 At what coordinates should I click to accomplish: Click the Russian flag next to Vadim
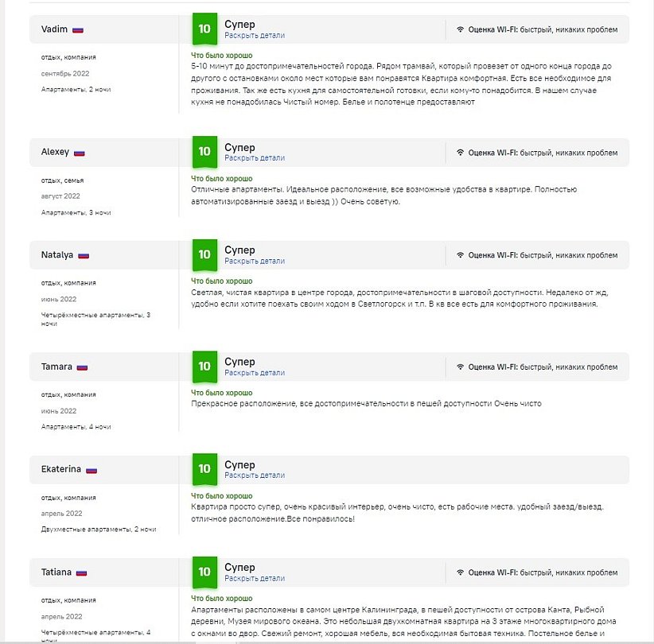[78, 29]
